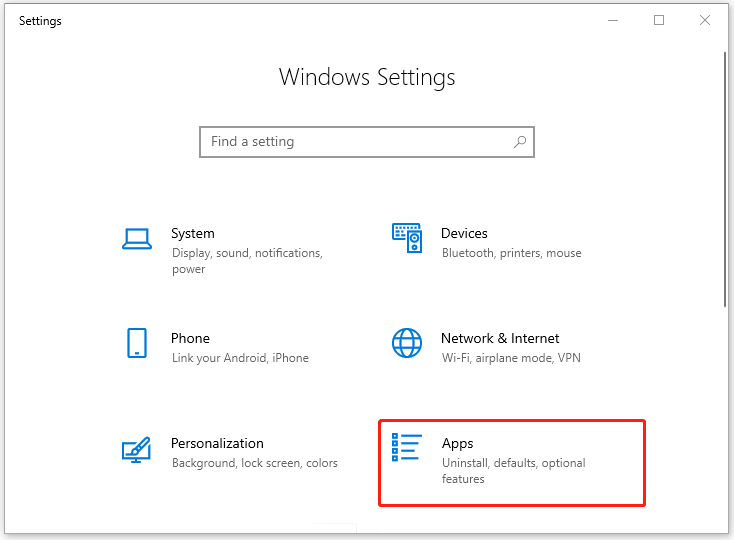Open the System laptop icon
Screen dimensions: 734x540
pyautogui.click(x=137, y=239)
